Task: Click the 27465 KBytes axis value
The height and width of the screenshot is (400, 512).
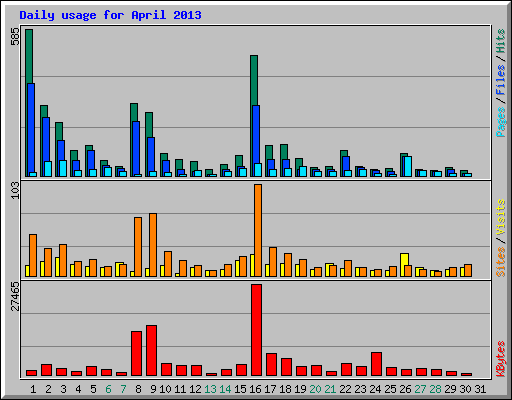Action: [x=15, y=296]
